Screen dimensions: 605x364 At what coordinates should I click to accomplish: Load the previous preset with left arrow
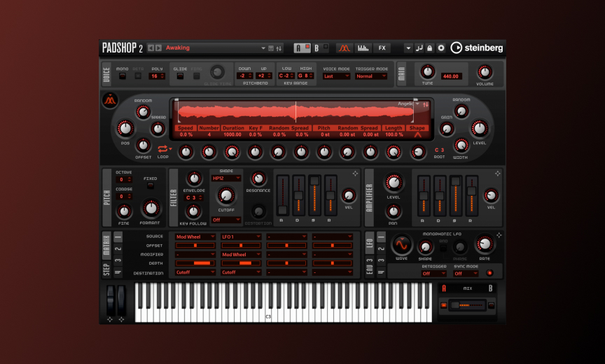click(x=151, y=48)
